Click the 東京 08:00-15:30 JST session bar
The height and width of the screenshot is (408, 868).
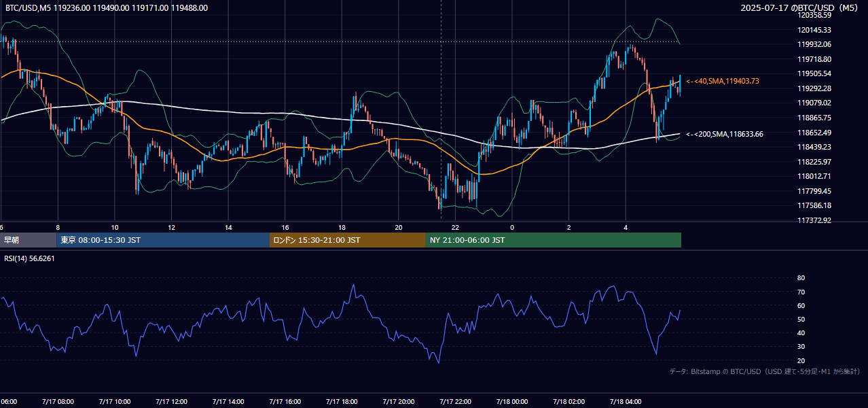pyautogui.click(x=163, y=240)
